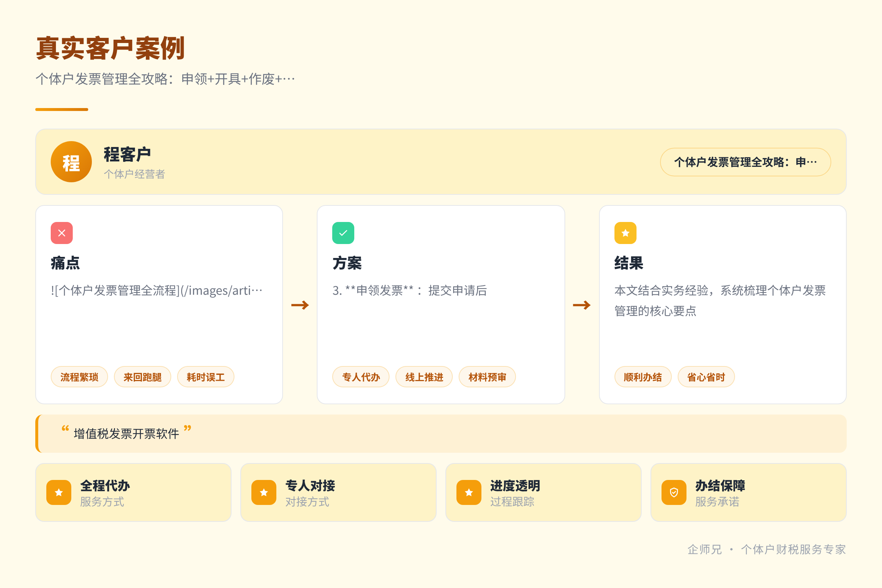Viewport: 882px width, 588px height.
Task: Click the 全程代办 card title
Action: tap(105, 485)
